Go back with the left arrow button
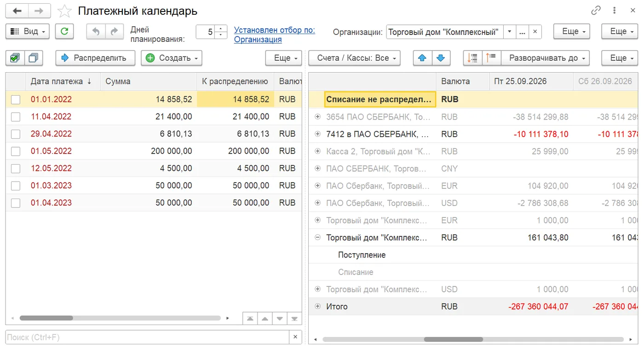644x348 pixels. [x=17, y=11]
